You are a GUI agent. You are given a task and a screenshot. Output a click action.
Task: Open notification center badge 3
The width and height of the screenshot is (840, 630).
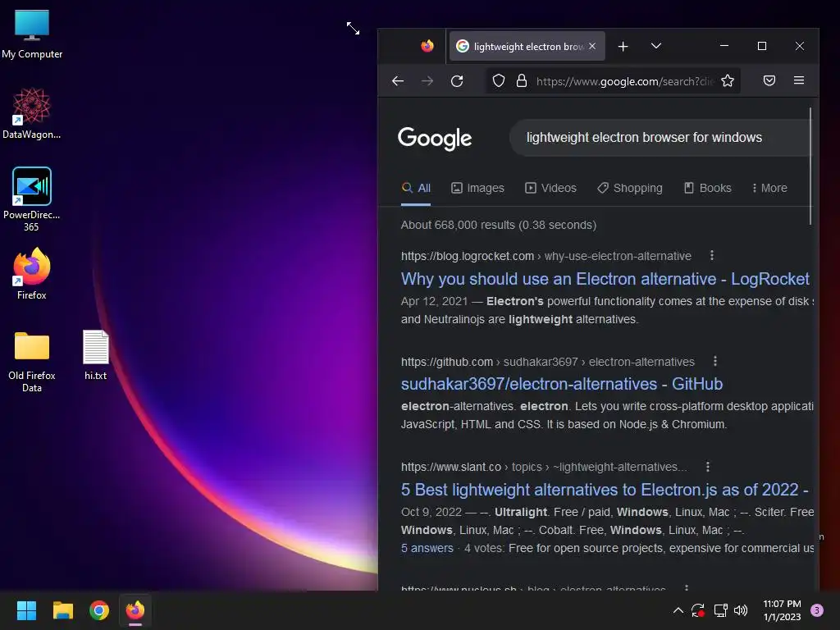pyautogui.click(x=816, y=610)
